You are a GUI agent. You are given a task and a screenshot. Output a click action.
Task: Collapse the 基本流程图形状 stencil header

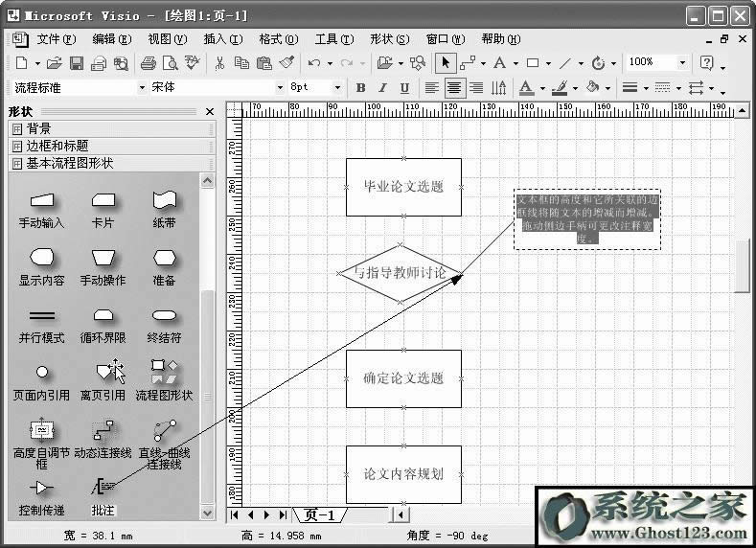point(111,164)
